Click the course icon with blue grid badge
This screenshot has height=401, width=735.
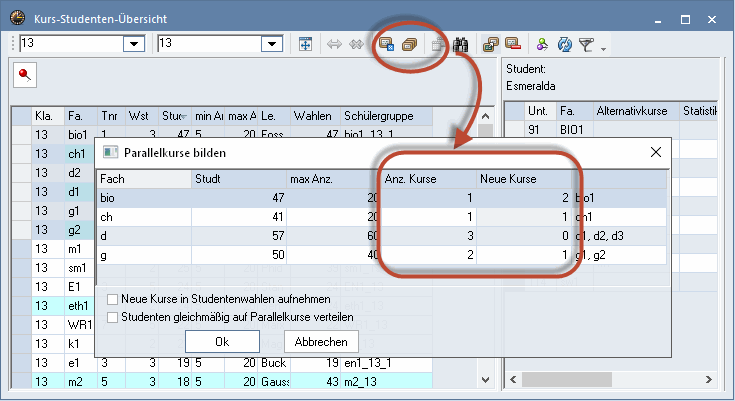(386, 45)
